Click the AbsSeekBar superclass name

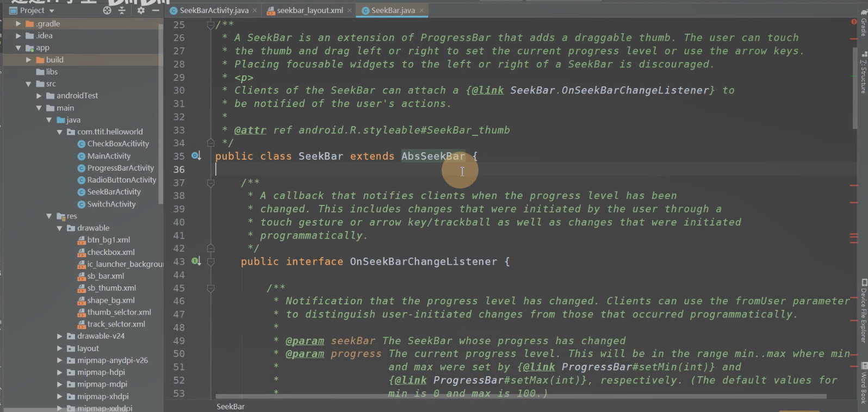click(x=433, y=157)
